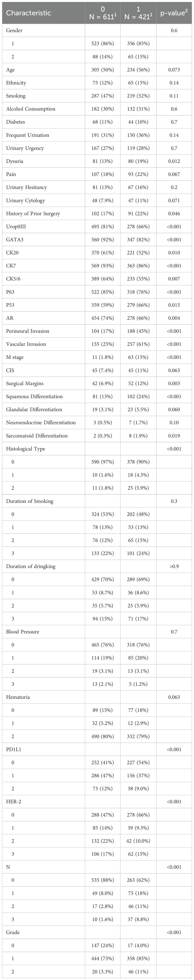The image size is (194, 980).
Task: Select the M stage value 63 (15%)
Action: tap(138, 357)
